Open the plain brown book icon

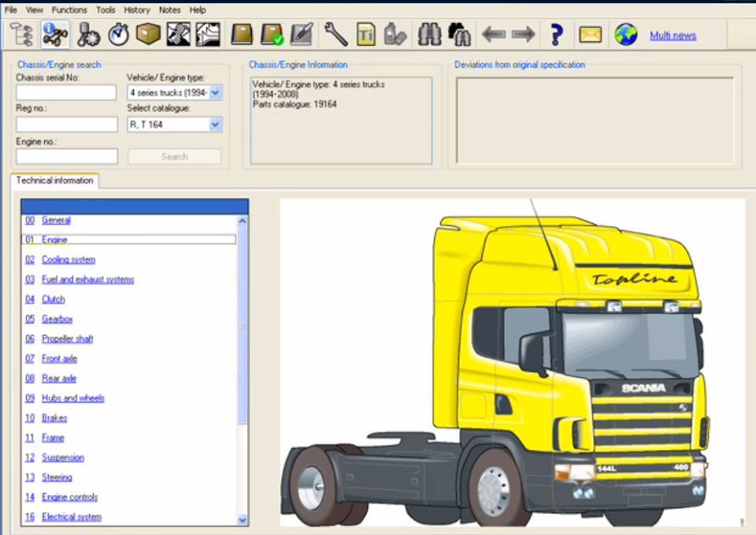pyautogui.click(x=242, y=35)
